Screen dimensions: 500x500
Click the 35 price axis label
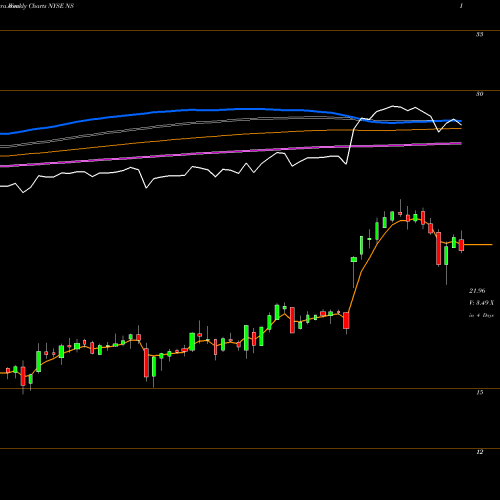coord(479,34)
